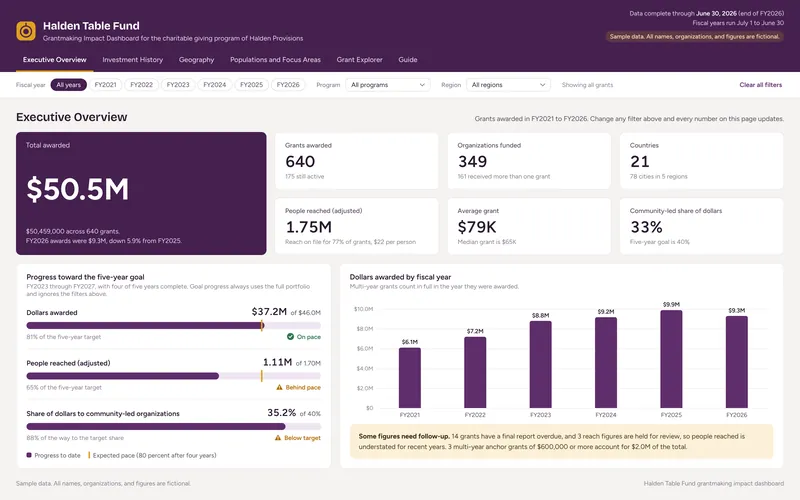
Task: Filter by FY2026 pill
Action: pos(288,85)
